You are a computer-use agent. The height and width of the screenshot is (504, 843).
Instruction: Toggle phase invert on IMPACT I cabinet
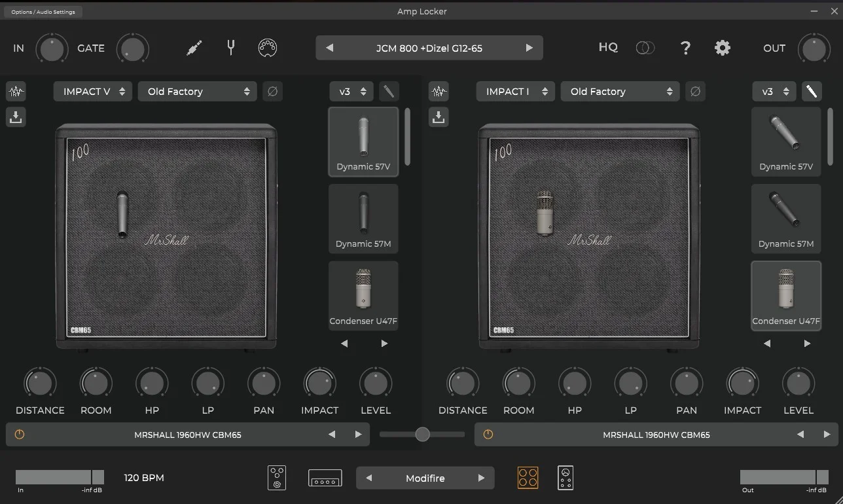tap(695, 92)
